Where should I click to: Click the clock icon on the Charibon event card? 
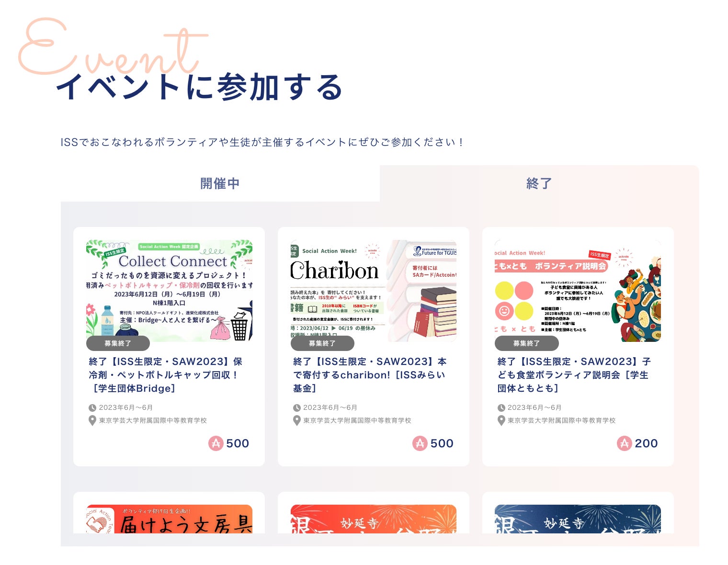coord(297,408)
